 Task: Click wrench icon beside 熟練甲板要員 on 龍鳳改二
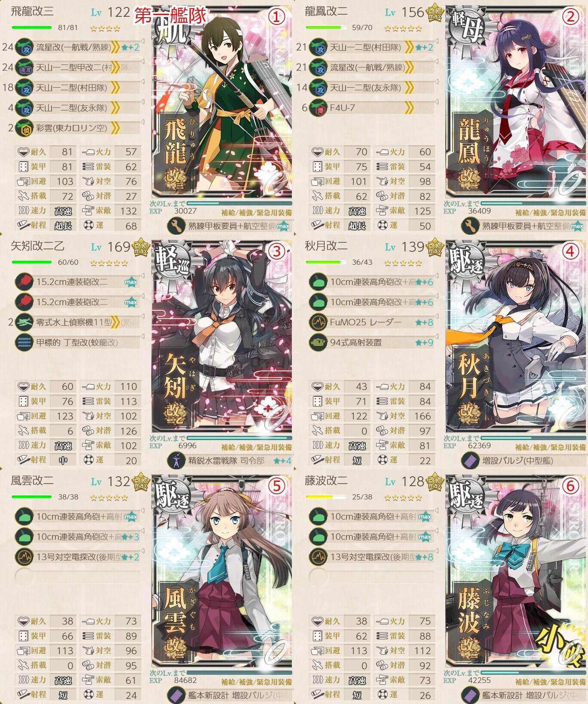point(470,226)
